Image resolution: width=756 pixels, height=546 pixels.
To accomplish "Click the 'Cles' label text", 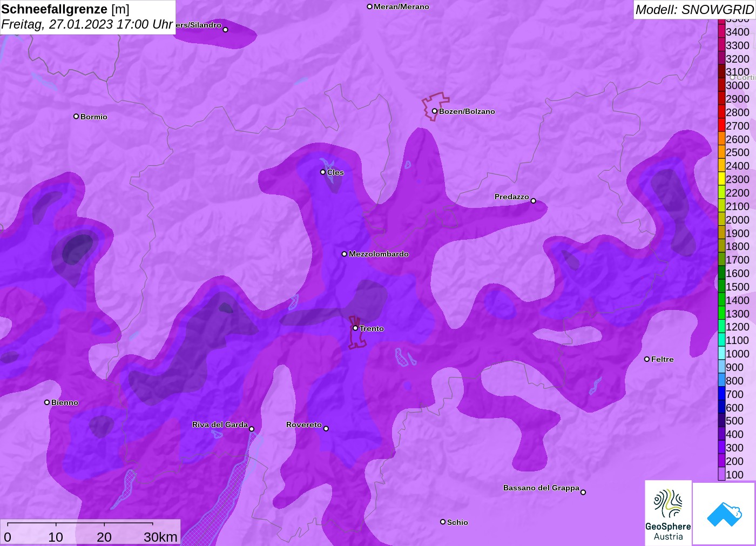I will click(x=335, y=172).
